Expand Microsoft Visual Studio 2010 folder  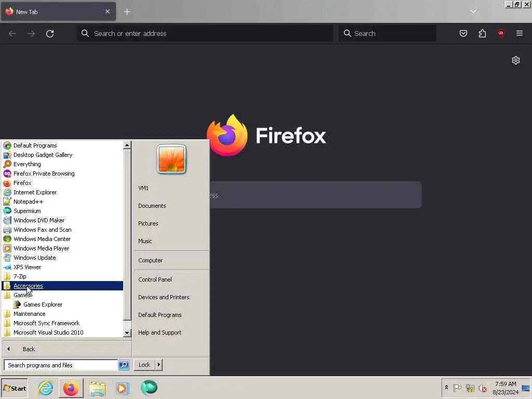(x=63, y=332)
